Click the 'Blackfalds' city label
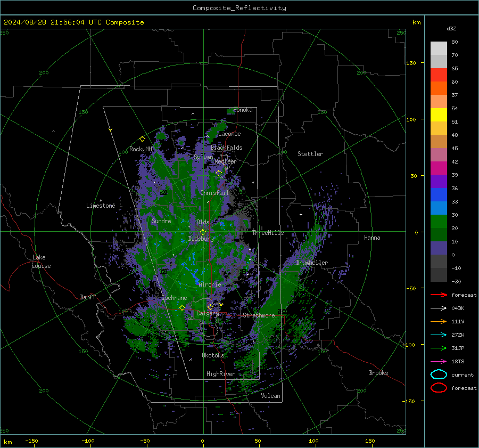This screenshot has height=448, width=479. 226,148
